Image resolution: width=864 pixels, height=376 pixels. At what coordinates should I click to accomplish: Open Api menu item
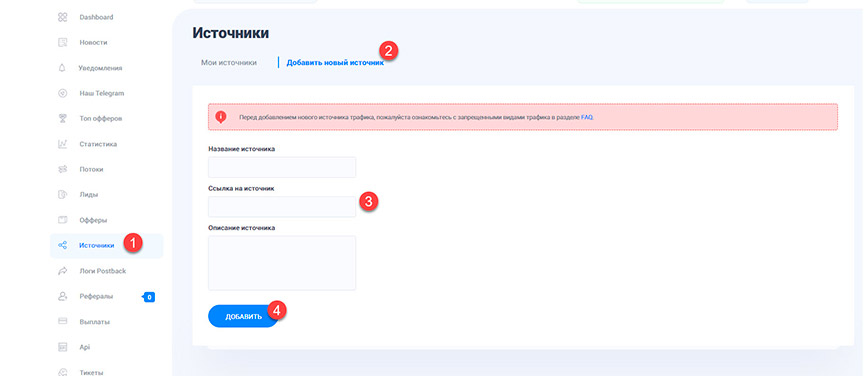pos(84,347)
